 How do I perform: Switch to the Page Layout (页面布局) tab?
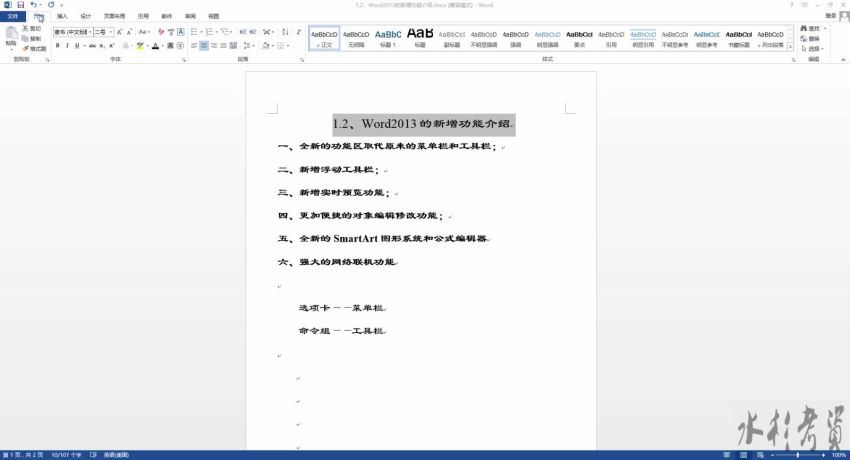point(114,16)
